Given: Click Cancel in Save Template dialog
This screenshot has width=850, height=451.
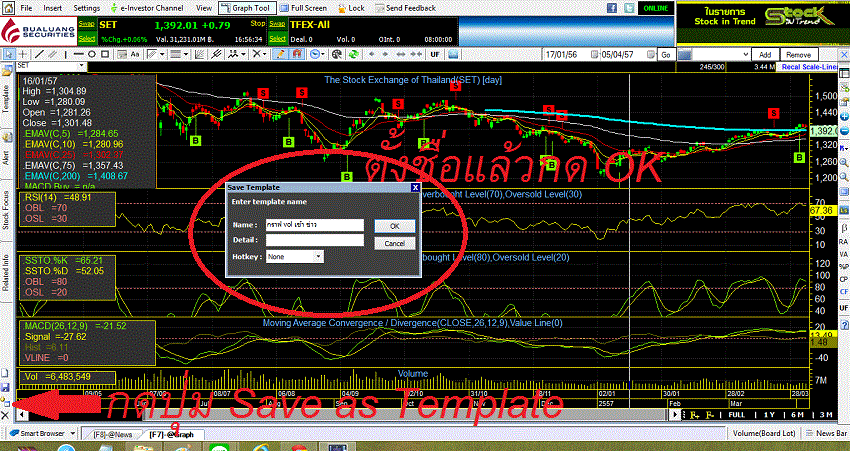Looking at the screenshot, I should (395, 243).
